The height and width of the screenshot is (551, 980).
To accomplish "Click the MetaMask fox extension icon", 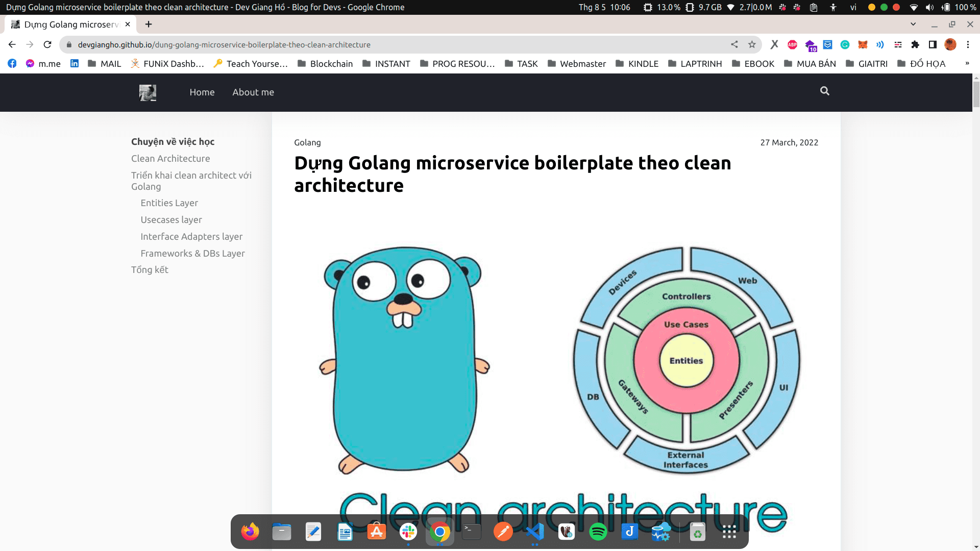I will 863,45.
